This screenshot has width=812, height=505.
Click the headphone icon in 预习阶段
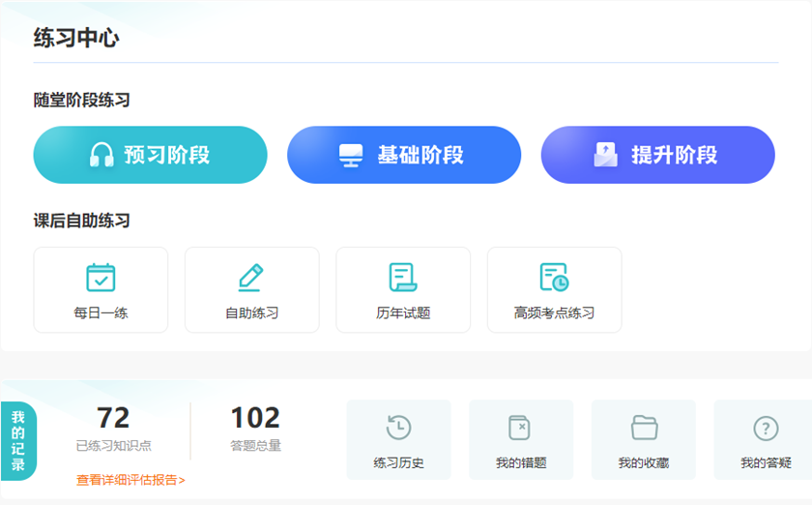tap(101, 155)
